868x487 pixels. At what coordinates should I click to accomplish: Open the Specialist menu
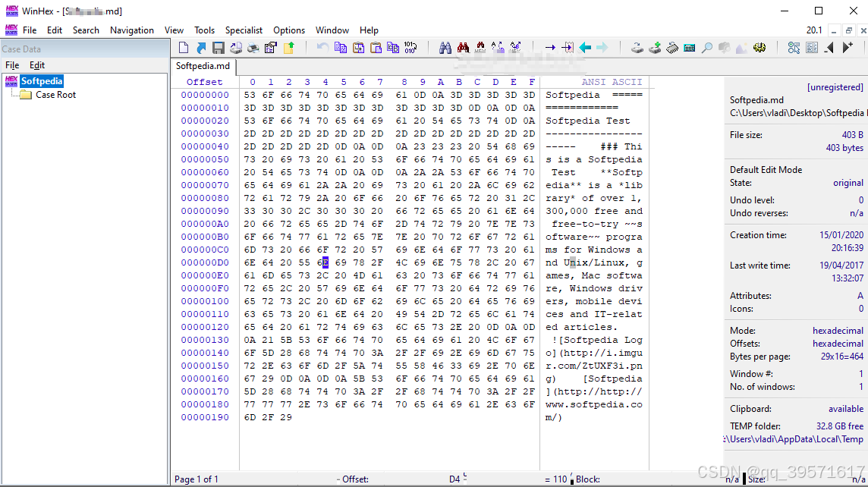[x=244, y=30]
